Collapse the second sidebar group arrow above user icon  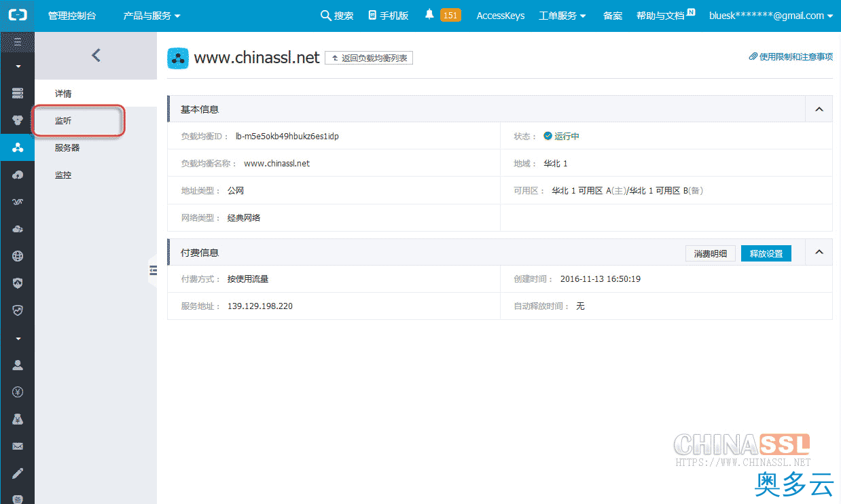point(18,338)
